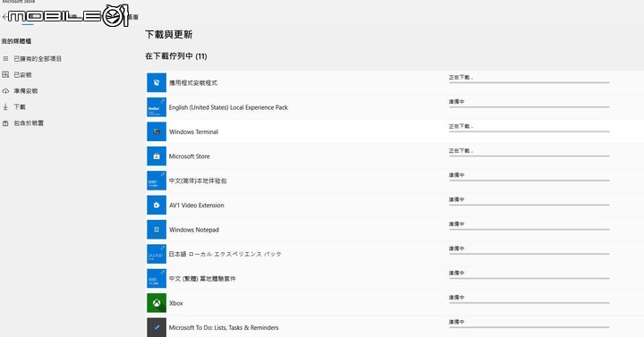Click the 日本語 ローカル エクスペリエンス パック title
The width and height of the screenshot is (644, 337).
(225, 254)
